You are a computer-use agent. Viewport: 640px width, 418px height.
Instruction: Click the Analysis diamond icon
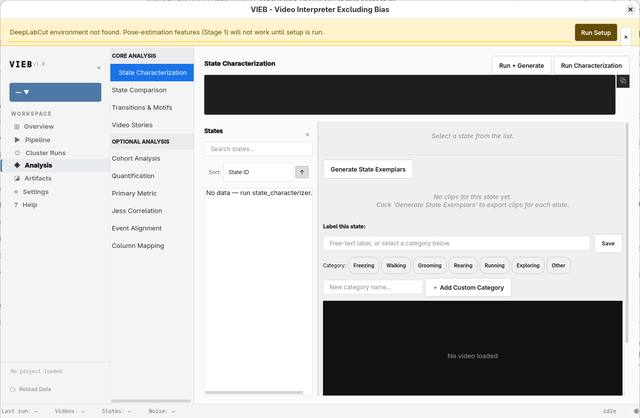[17, 165]
